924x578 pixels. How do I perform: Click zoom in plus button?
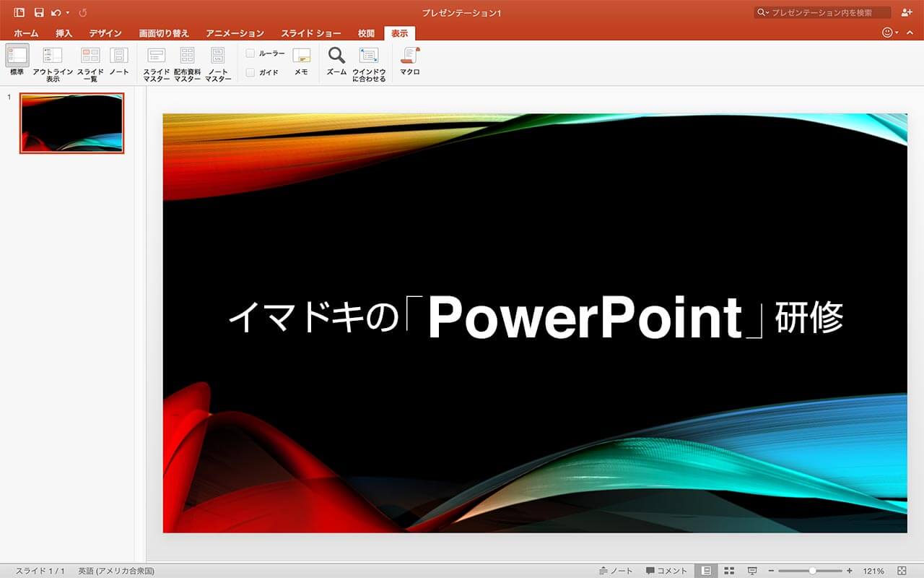pyautogui.click(x=850, y=571)
